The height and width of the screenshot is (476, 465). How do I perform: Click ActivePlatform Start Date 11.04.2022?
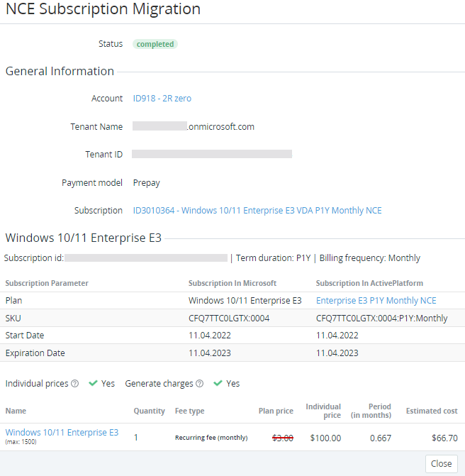click(x=337, y=336)
